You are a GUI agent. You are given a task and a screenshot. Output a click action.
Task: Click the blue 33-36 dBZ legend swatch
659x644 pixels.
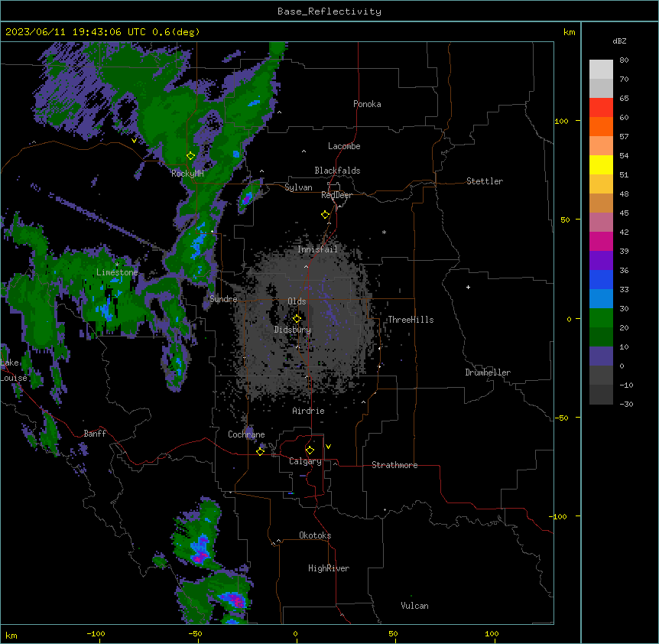click(x=601, y=279)
